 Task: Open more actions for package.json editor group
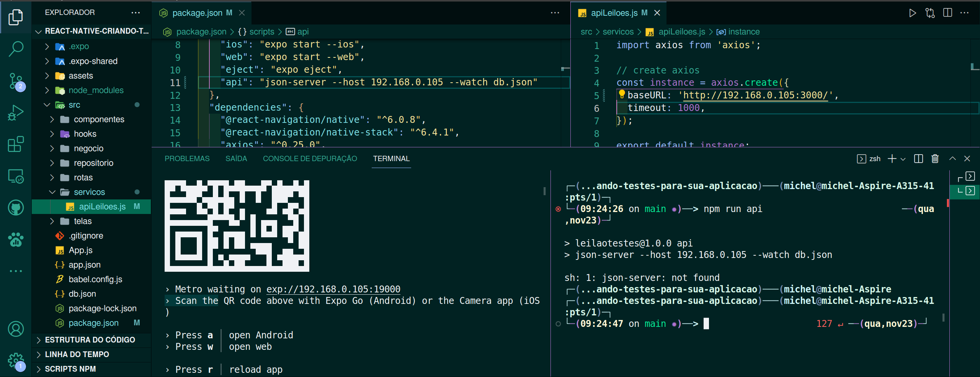[x=555, y=13]
